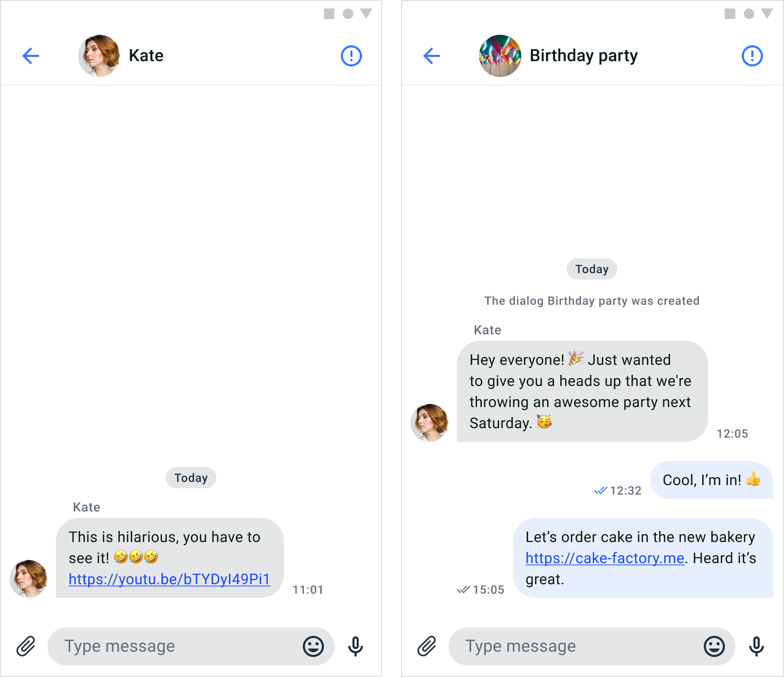The width and height of the screenshot is (784, 677).
Task: Go back from Kate chat
Action: 31,56
